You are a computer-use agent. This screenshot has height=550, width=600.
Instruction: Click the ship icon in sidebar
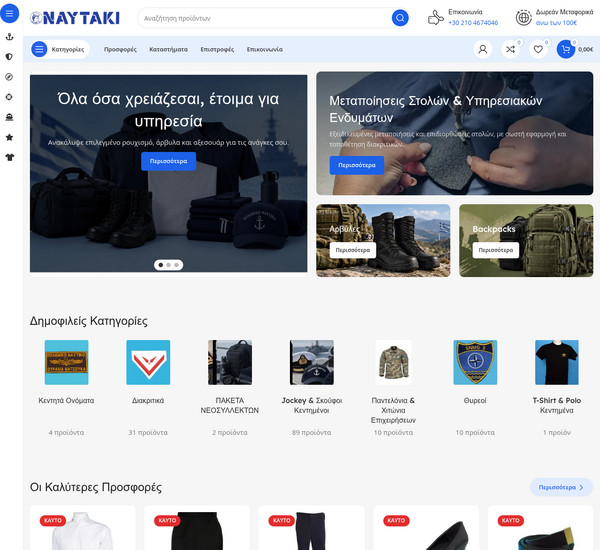tap(10, 117)
